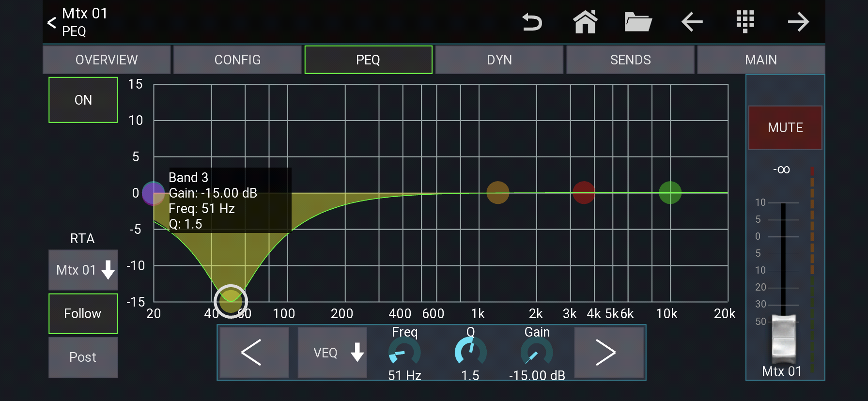Click the left arrow navigation icon
Viewport: 868px width, 401px height.
pyautogui.click(x=692, y=22)
